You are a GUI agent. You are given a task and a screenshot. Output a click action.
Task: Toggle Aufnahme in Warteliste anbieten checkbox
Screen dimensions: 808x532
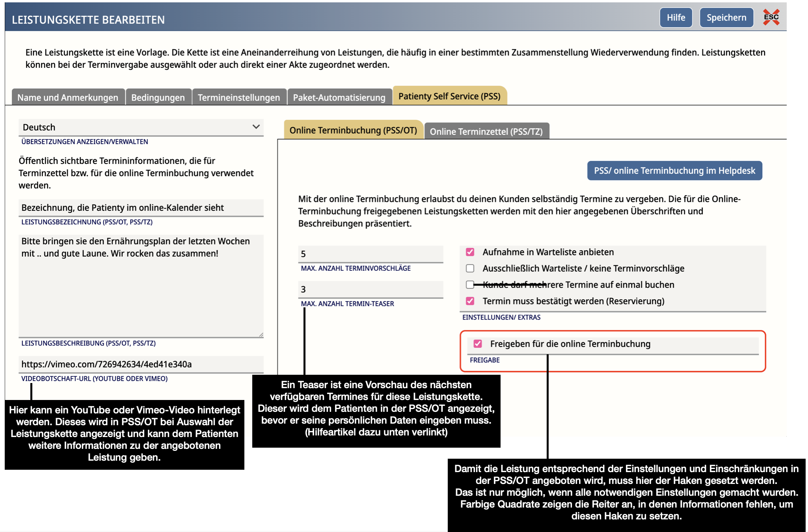470,252
